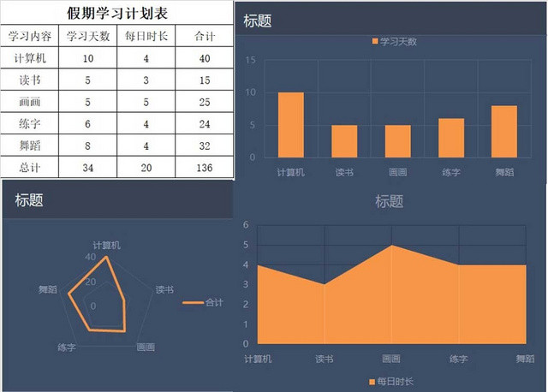Select the 计算机 row label cell
Viewport: 548px width, 392px height.
pyautogui.click(x=30, y=57)
